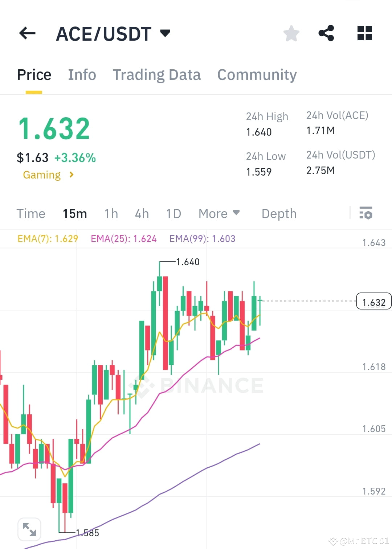Select the 4h chart timeframe
The image size is (392, 549).
pos(142,214)
